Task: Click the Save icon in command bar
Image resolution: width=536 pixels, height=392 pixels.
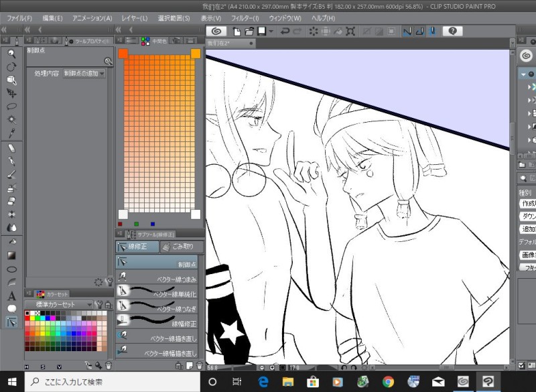Action: (262, 31)
